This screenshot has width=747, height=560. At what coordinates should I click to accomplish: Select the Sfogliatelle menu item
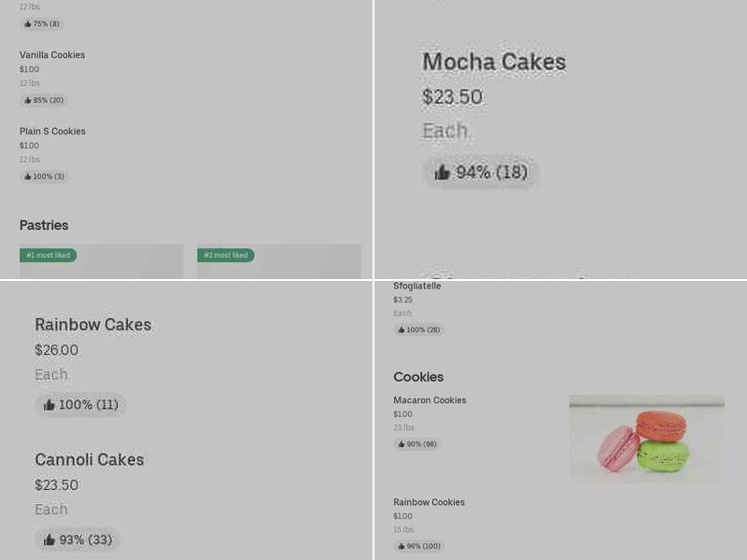click(416, 286)
